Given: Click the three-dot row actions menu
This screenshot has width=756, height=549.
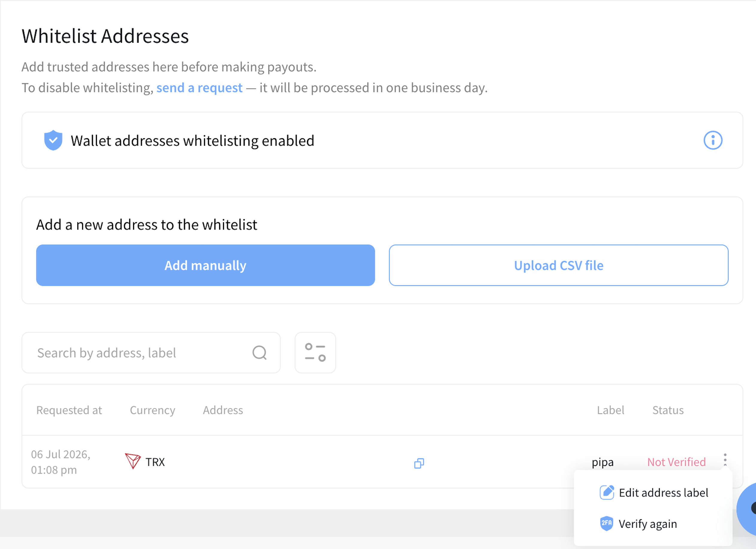Looking at the screenshot, I should (725, 460).
